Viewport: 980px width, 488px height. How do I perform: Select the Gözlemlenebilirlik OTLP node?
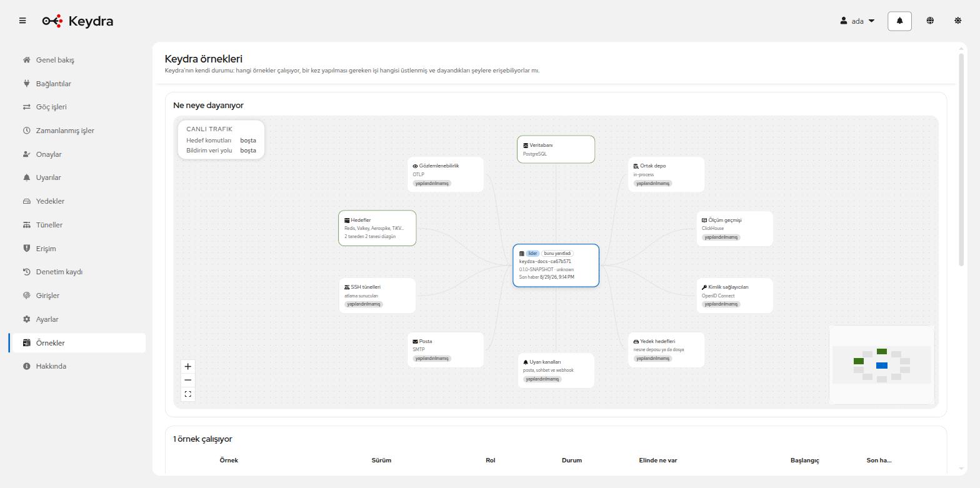point(446,174)
